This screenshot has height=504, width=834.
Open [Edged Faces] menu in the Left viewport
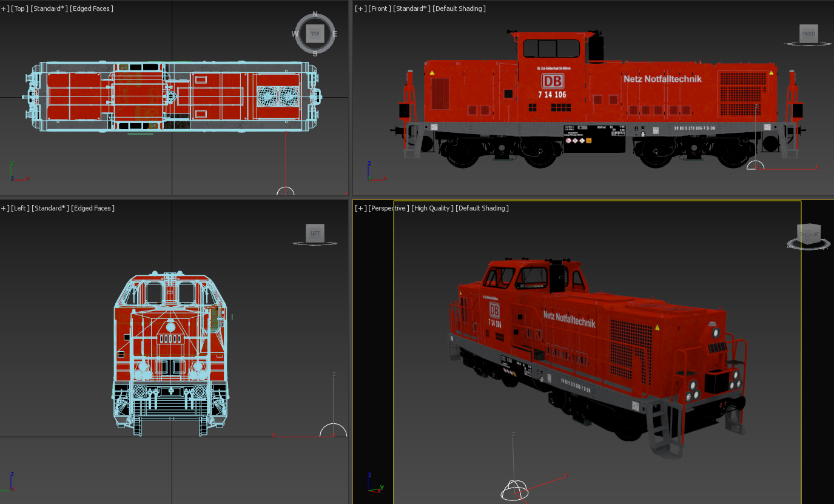(93, 208)
